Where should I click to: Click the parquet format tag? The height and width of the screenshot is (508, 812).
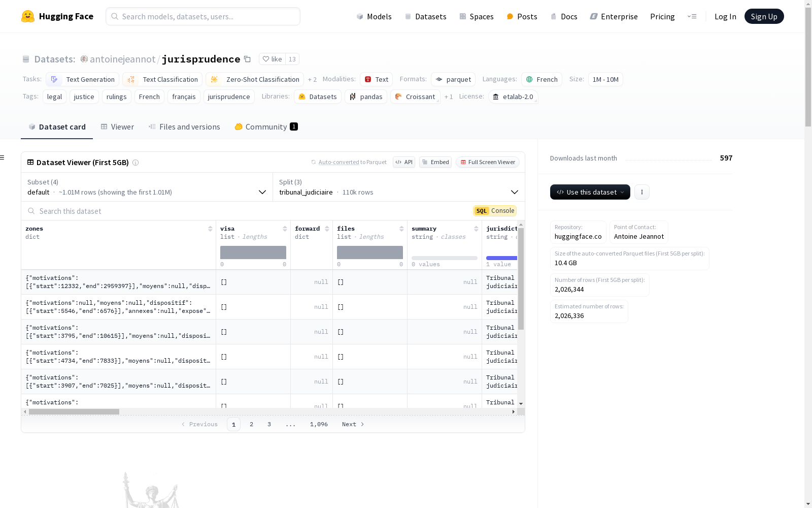(453, 79)
